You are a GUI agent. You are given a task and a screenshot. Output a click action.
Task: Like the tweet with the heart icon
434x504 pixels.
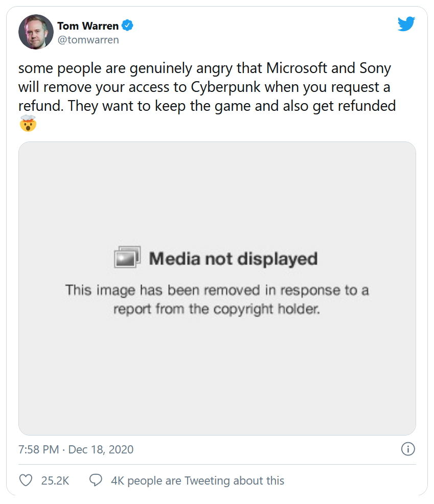pos(26,481)
